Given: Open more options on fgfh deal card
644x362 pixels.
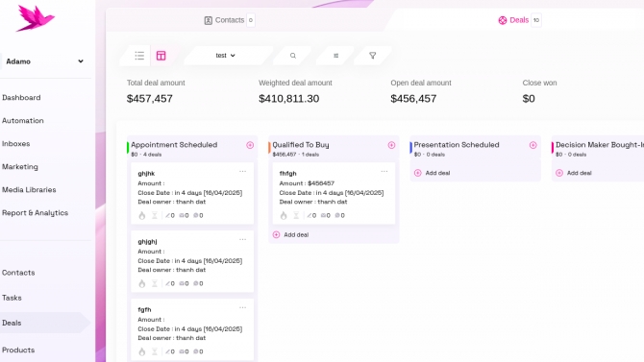Looking at the screenshot, I should (x=243, y=308).
